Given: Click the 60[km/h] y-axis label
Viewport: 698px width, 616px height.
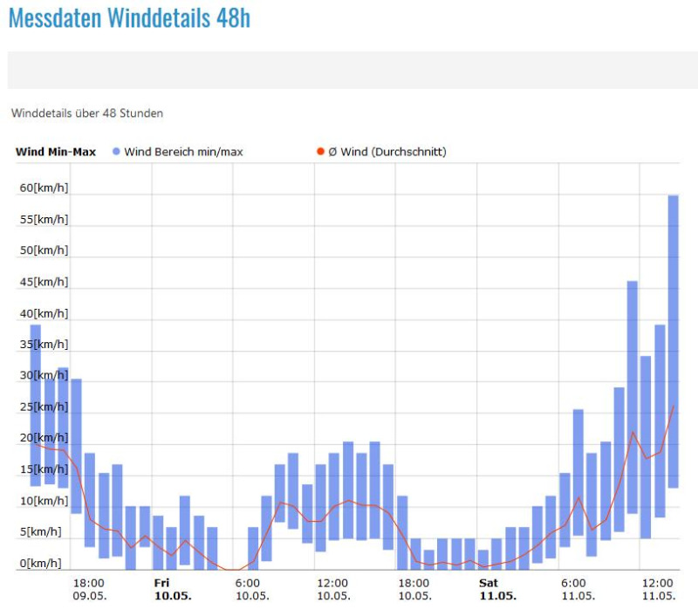Looking at the screenshot, I should point(44,188).
